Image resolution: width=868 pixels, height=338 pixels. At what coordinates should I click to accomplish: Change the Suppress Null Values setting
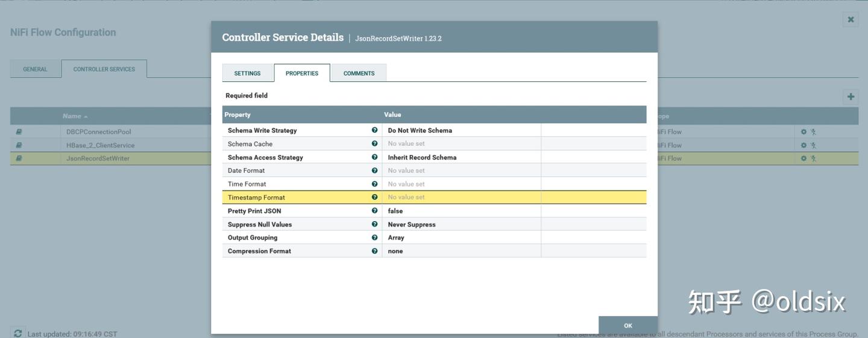tap(461, 224)
